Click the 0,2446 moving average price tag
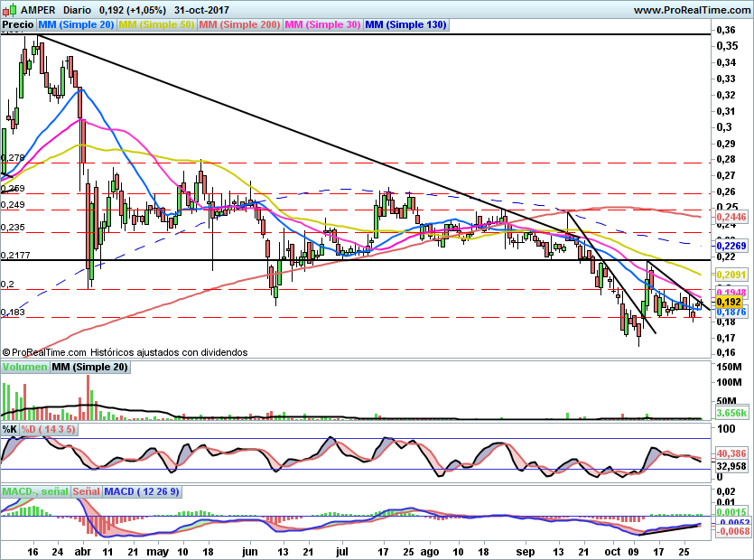Viewport: 754px width, 560px height. pyautogui.click(x=728, y=218)
